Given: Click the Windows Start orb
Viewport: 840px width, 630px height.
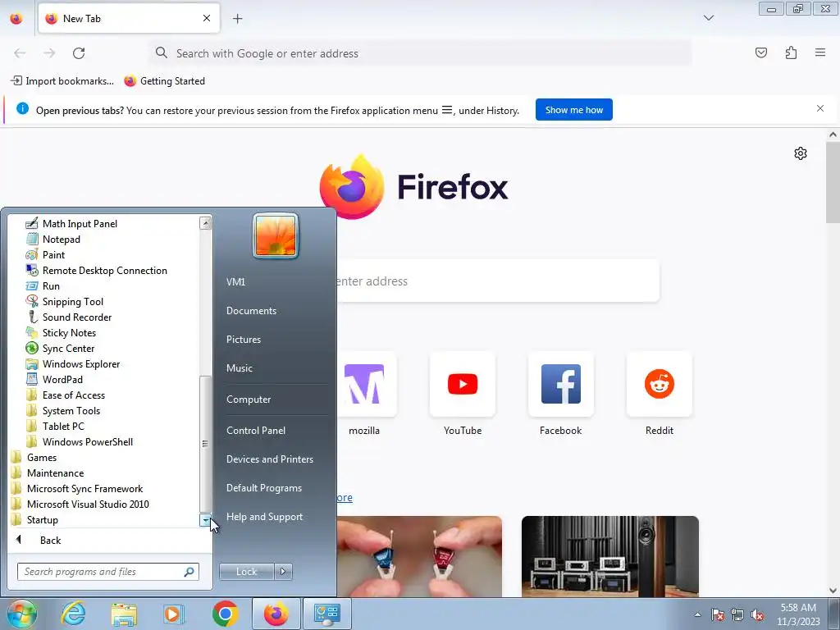Looking at the screenshot, I should [21, 614].
